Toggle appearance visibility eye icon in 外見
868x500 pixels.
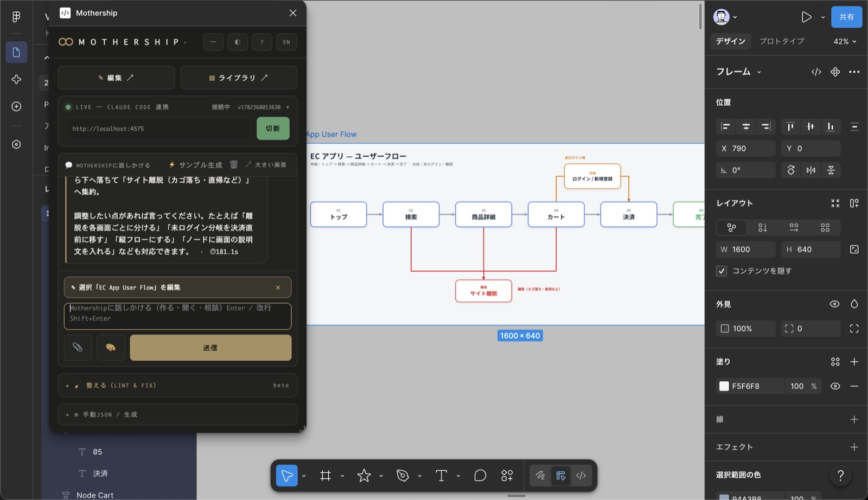point(834,304)
